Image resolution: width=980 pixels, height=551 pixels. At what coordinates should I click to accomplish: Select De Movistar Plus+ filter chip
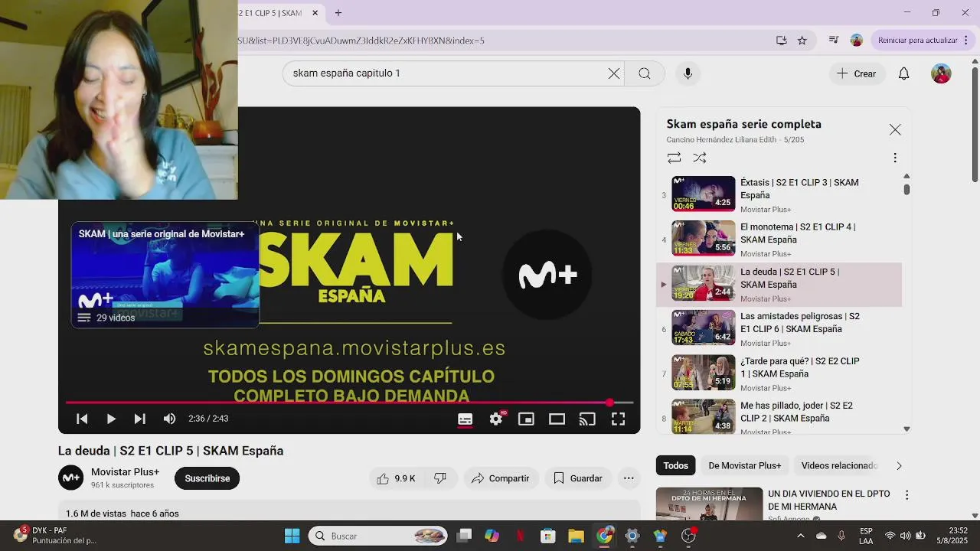tap(744, 465)
